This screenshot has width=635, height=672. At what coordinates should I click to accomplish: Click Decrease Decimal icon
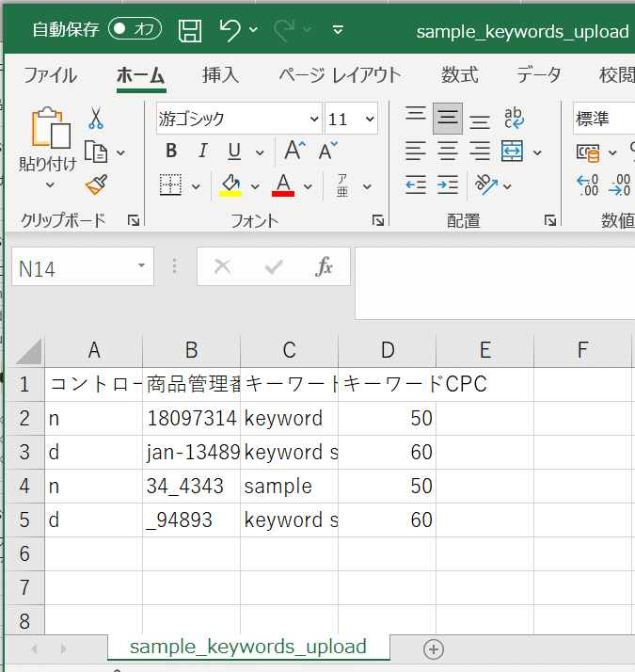620,185
